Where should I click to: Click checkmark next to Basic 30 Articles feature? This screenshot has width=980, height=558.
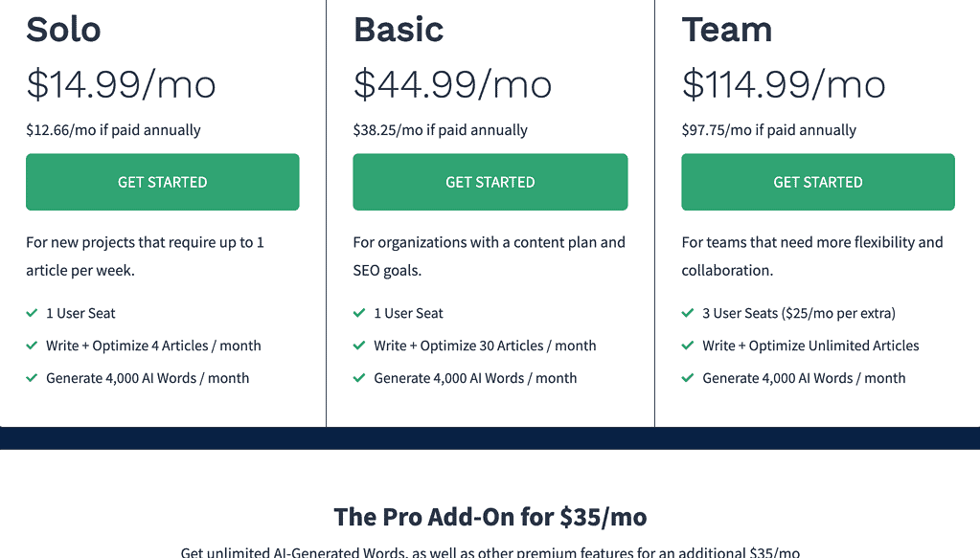360,346
